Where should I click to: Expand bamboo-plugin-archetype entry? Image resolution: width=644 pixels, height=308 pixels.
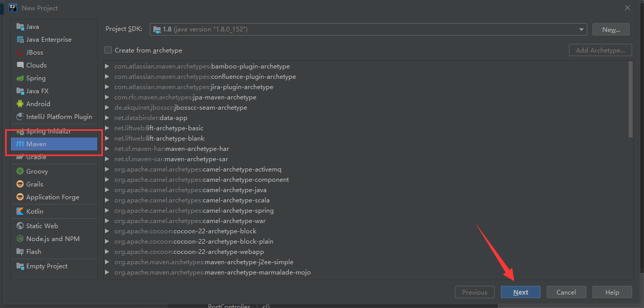click(107, 66)
